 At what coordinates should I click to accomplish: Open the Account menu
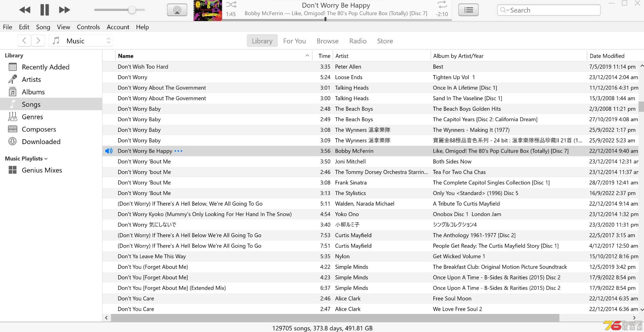point(118,27)
